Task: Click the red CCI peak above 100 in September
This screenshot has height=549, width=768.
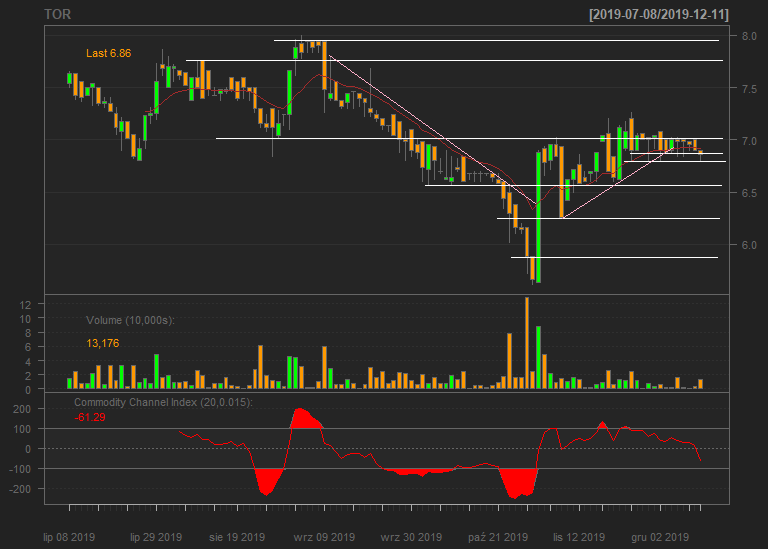Action: 306,419
